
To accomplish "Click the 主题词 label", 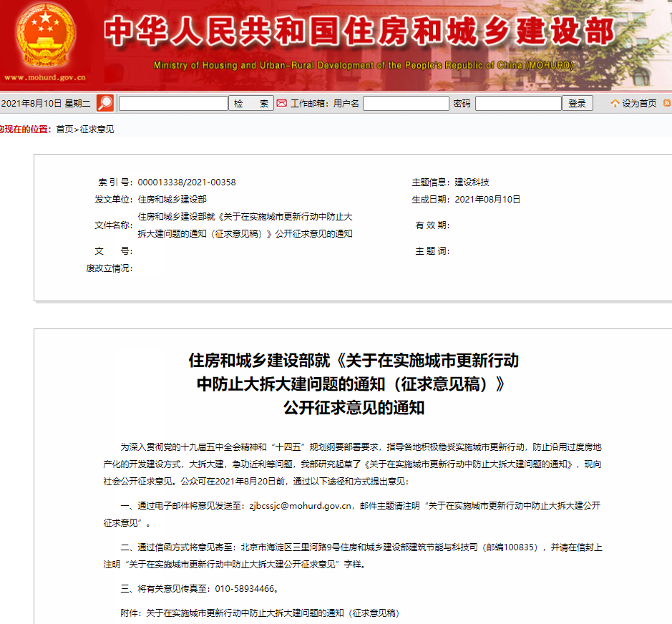I will click(432, 250).
